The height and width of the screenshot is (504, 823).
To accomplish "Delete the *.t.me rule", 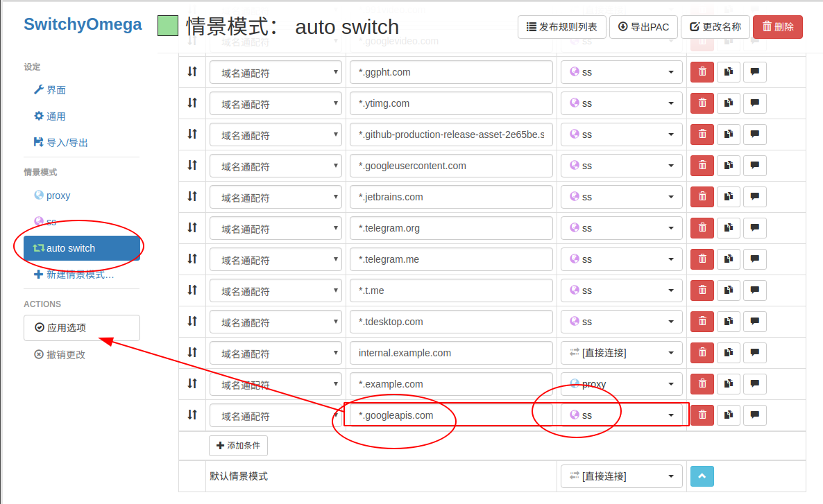I will click(x=702, y=290).
